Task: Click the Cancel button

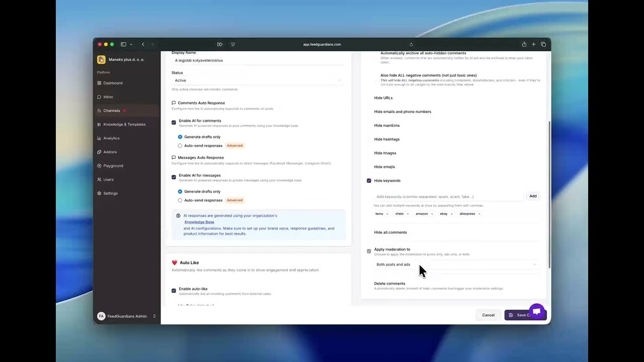Action: tap(488, 315)
